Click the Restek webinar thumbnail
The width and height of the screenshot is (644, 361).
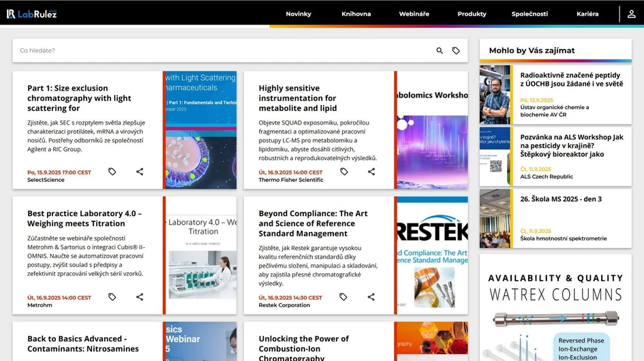coord(432,255)
